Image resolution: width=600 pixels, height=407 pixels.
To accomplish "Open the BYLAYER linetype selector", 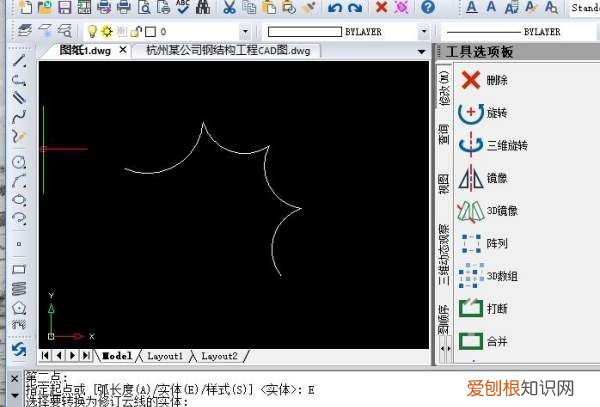I will click(520, 32).
